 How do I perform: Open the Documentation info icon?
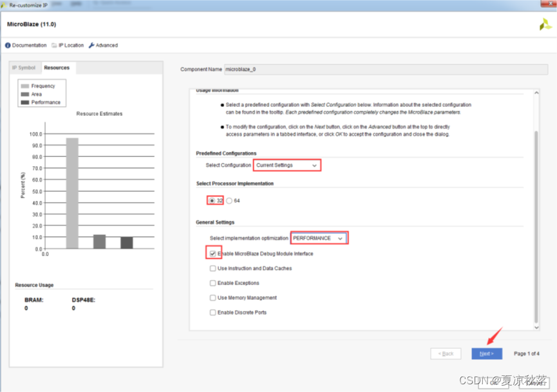click(x=8, y=46)
